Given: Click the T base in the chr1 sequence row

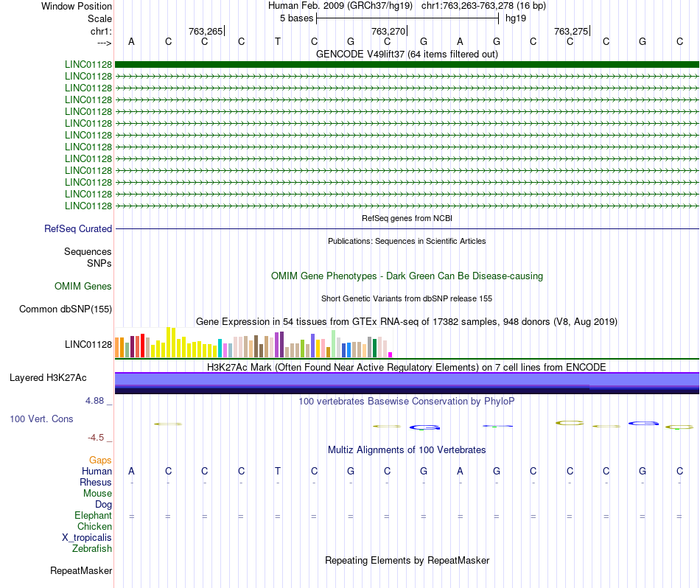Looking at the screenshot, I should 278,41.
